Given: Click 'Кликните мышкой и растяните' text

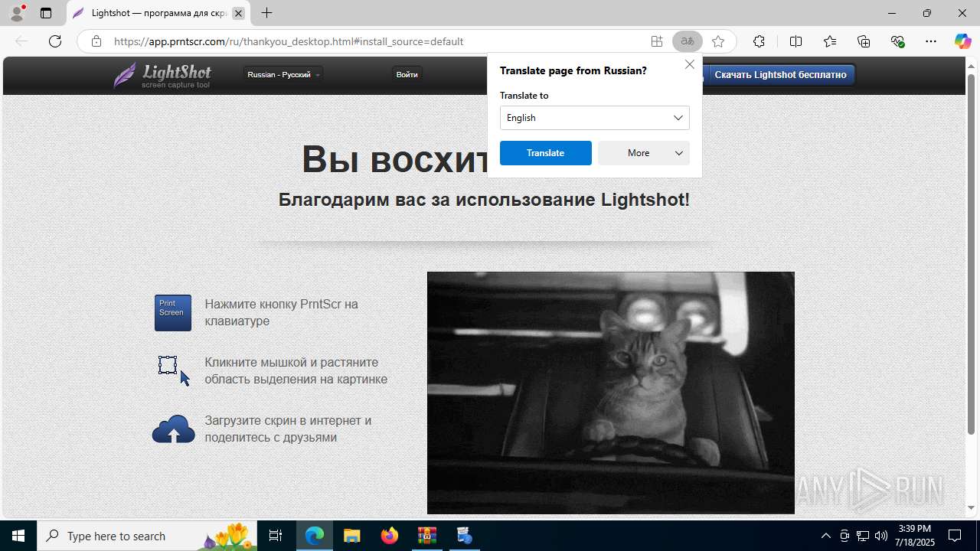Looking at the screenshot, I should (x=292, y=362).
